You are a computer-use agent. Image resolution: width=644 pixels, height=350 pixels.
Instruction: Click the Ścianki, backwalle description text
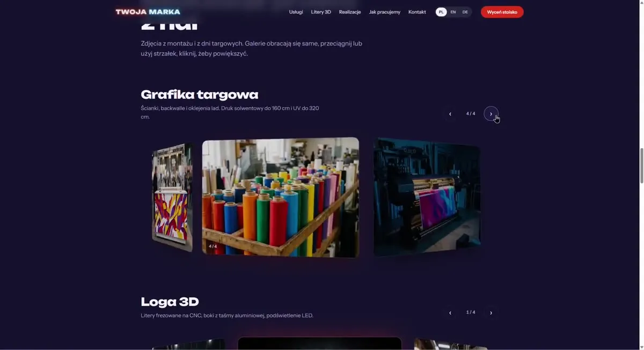coord(230,112)
